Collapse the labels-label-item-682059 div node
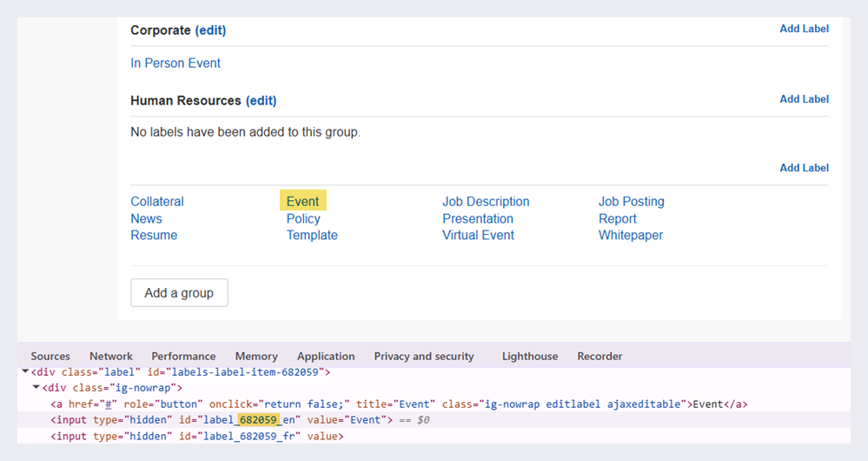 point(25,371)
